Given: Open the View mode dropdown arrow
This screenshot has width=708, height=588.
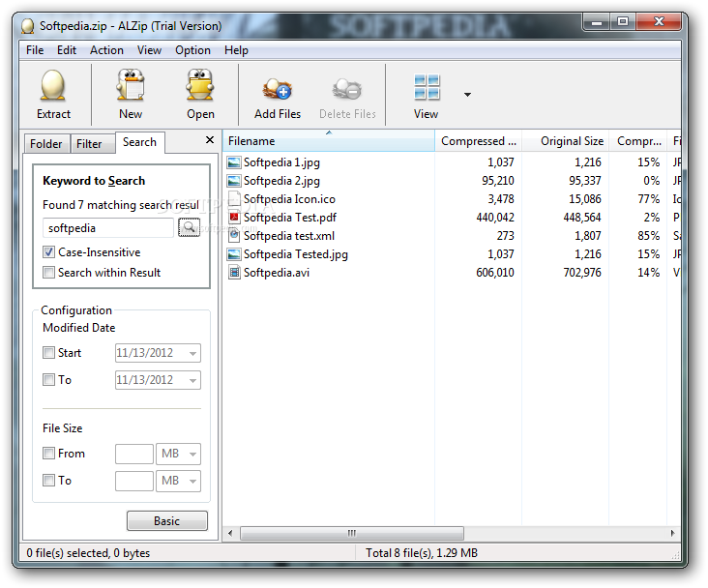Looking at the screenshot, I should (x=467, y=95).
